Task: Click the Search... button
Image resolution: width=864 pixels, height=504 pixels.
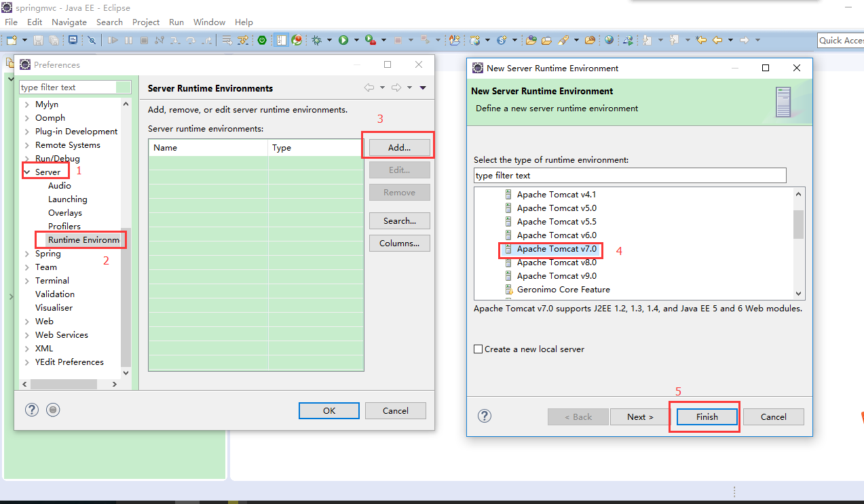Action: (x=400, y=220)
